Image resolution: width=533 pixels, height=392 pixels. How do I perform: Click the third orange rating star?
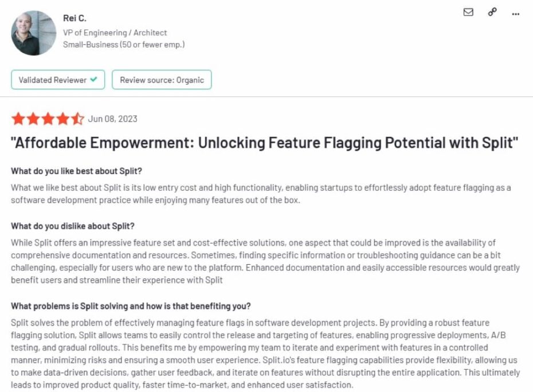click(48, 119)
